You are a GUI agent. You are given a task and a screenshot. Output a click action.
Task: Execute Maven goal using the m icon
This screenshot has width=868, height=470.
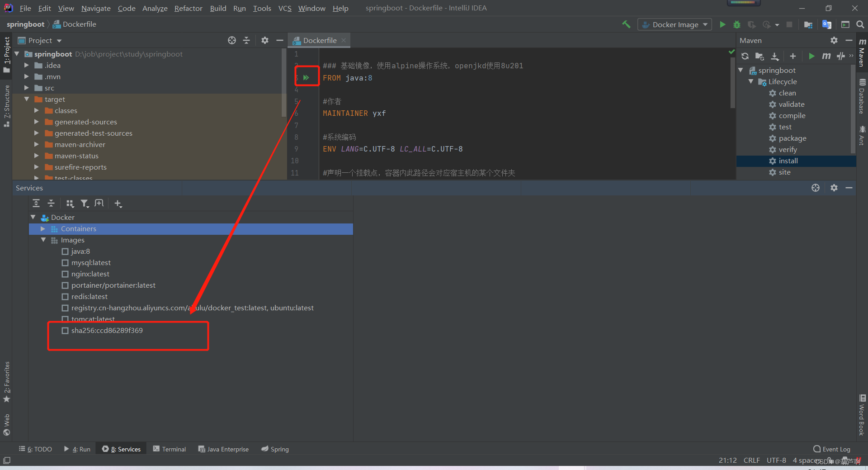coord(826,56)
